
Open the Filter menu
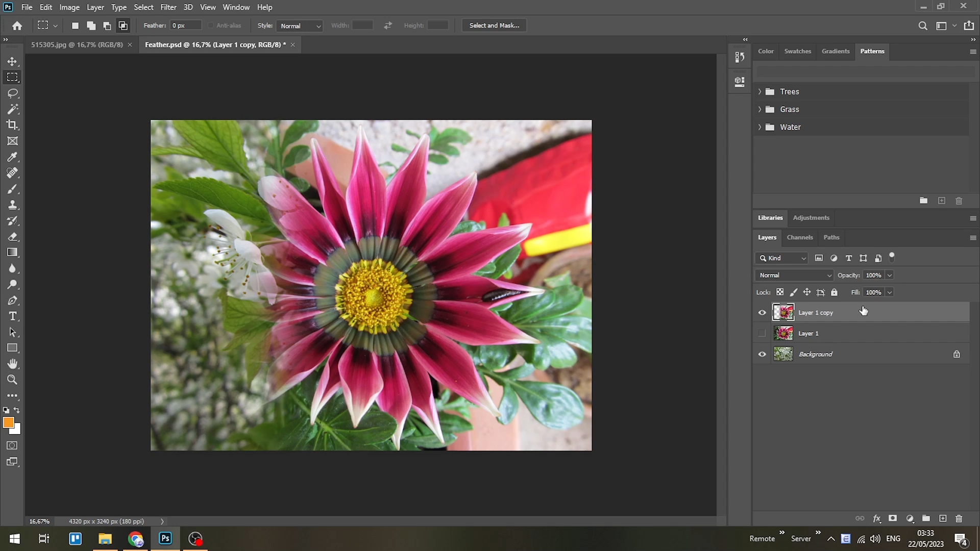coord(168,7)
